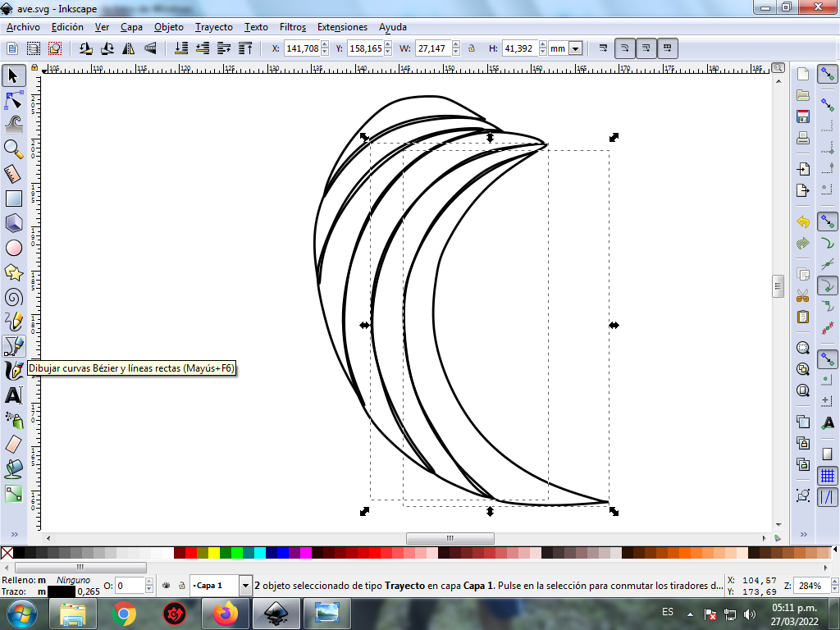Expand the Capa 1 layer dropdown
The width and height of the screenshot is (840, 630).
point(245,586)
